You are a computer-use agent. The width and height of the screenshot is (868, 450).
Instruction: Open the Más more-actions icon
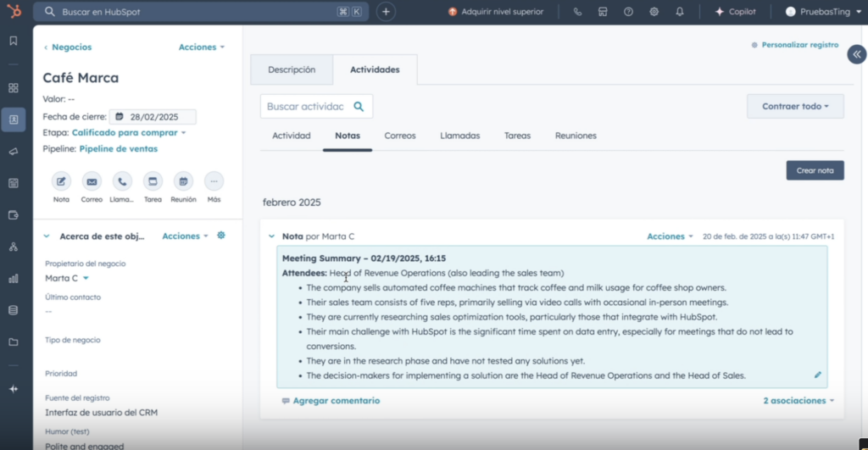[214, 181]
